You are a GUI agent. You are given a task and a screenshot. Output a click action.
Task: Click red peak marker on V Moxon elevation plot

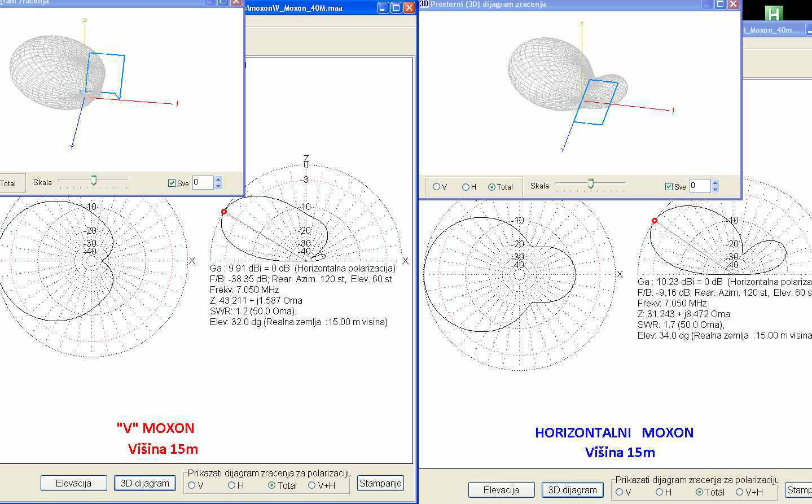[224, 212]
